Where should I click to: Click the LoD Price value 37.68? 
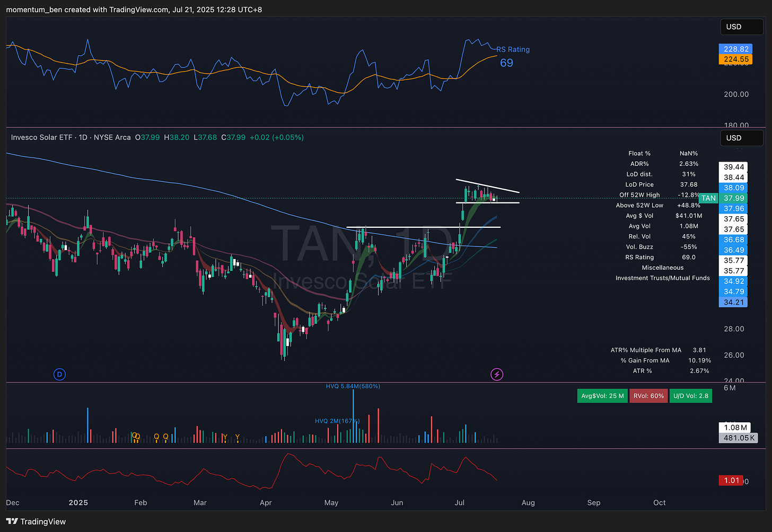[689, 184]
